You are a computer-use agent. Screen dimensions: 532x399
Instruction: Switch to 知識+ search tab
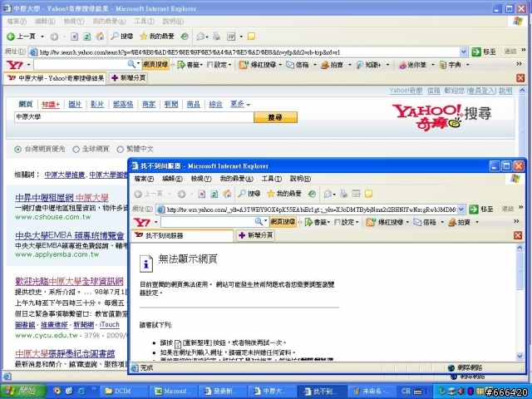pos(51,104)
